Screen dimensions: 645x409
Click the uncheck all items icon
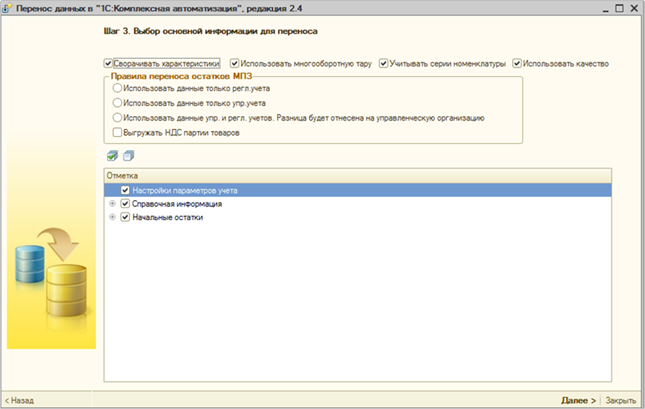pos(127,155)
